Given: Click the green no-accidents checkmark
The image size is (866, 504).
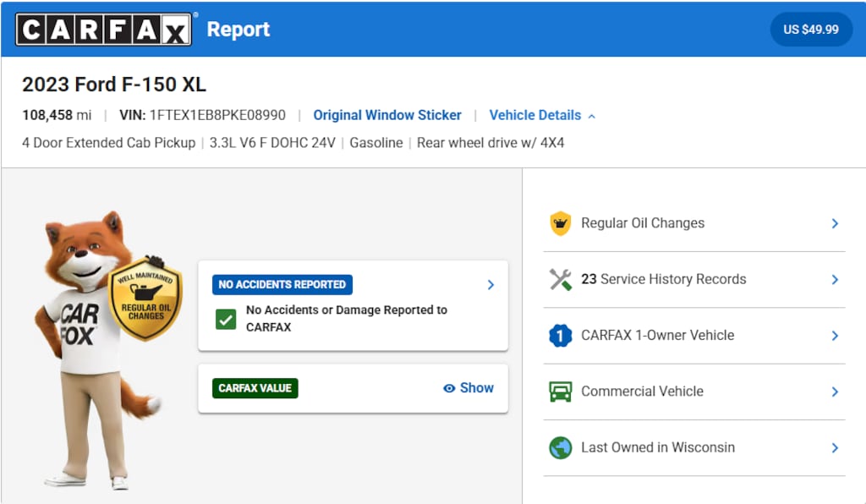Looking at the screenshot, I should click(x=226, y=319).
